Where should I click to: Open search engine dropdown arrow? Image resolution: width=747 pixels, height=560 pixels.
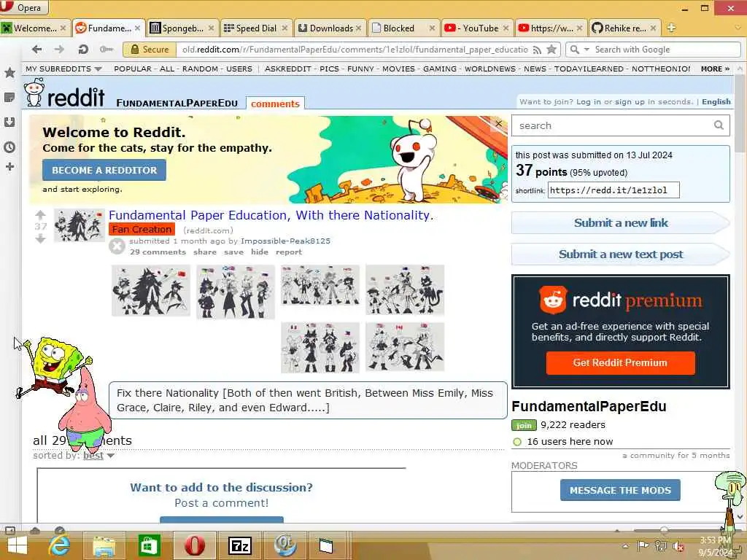[587, 50]
